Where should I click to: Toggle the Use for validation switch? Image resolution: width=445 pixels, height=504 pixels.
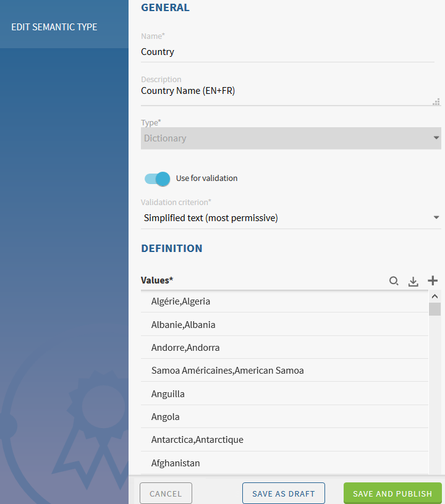point(157,178)
